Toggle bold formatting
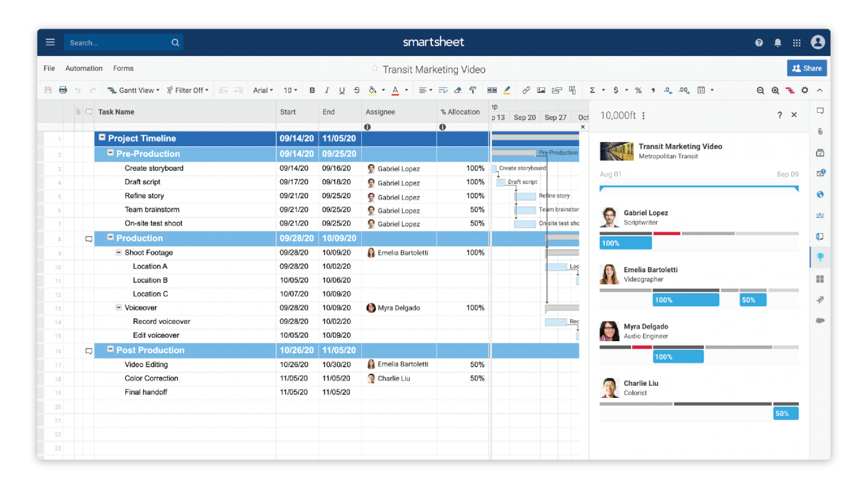This screenshot has width=868, height=488. 312,90
